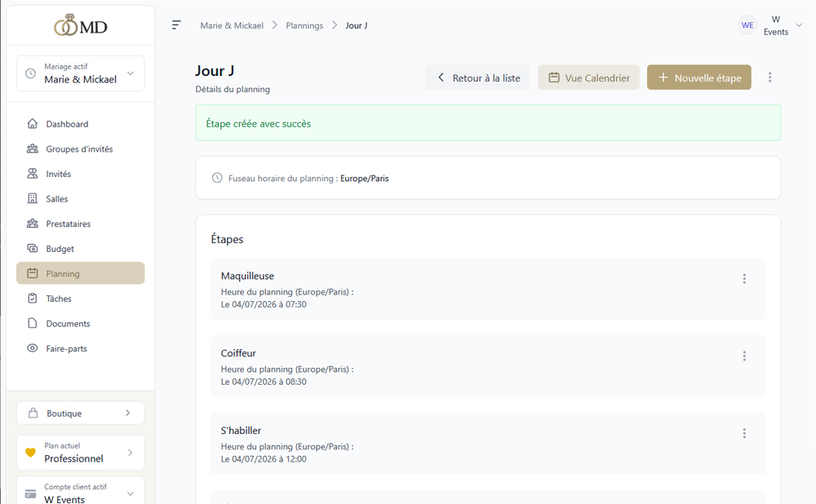Open the Maquilleuse step options menu
Image resolution: width=816 pixels, height=504 pixels.
coord(744,279)
